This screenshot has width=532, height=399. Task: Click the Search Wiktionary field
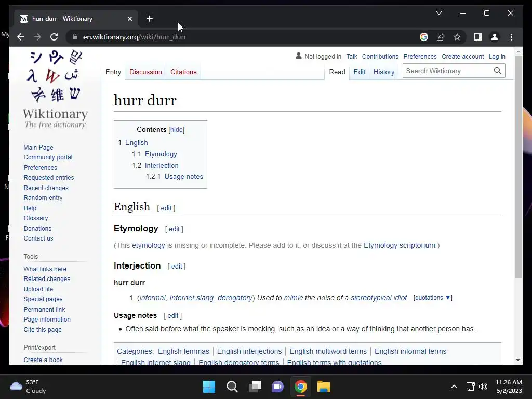click(x=448, y=71)
